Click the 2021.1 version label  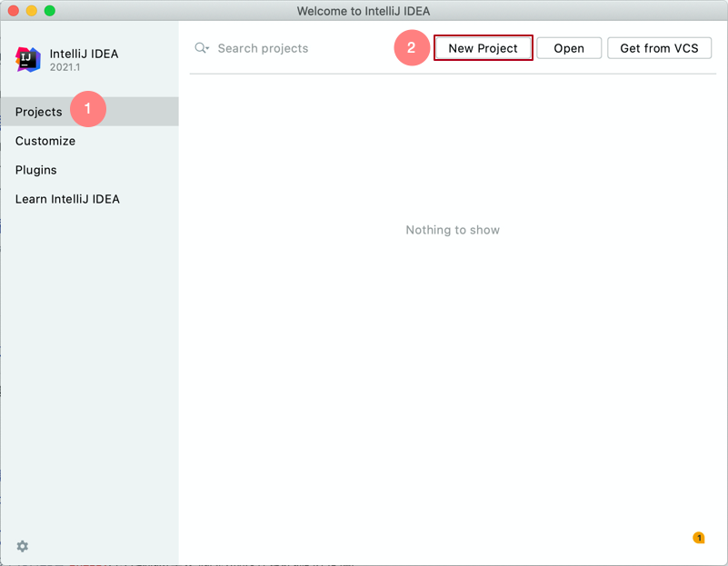click(x=65, y=67)
